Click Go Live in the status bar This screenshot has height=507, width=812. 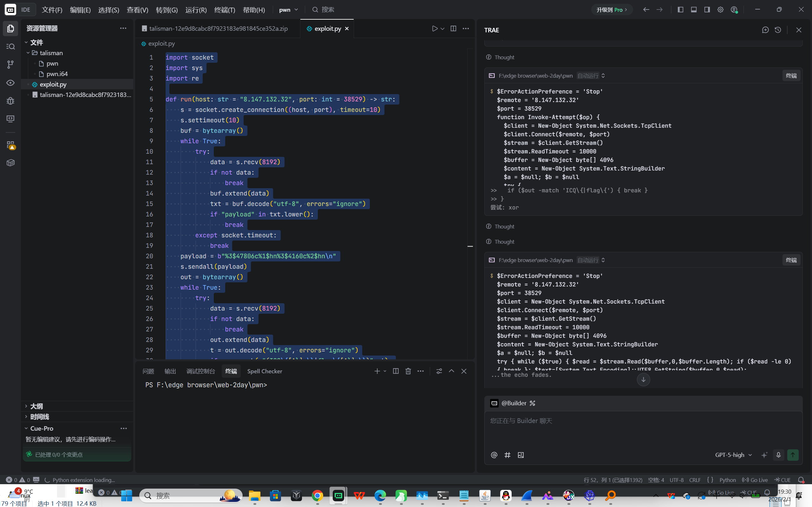(755, 480)
